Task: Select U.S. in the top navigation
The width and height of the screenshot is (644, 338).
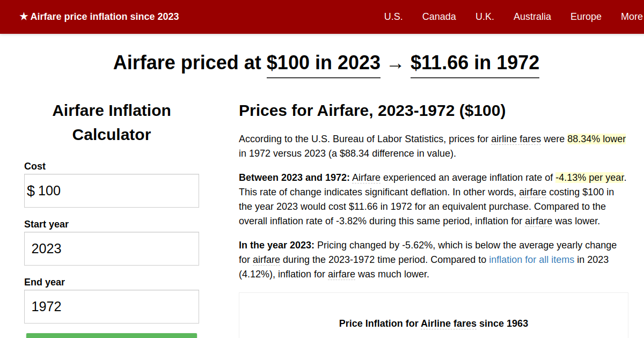Action: tap(393, 17)
